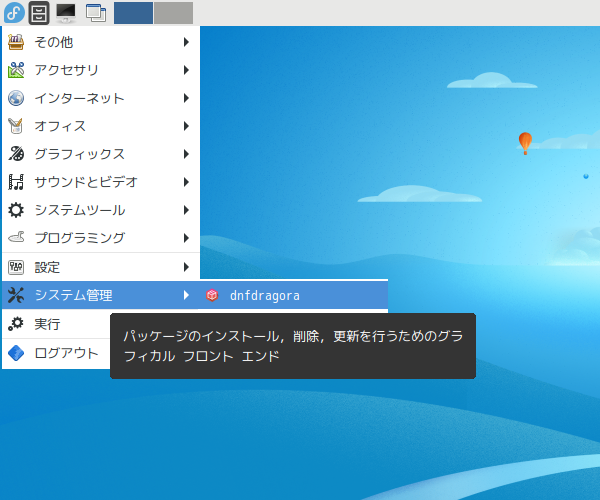600x500 pixels.
Task: Click the アクセサリ scissors icon
Action: point(16,70)
